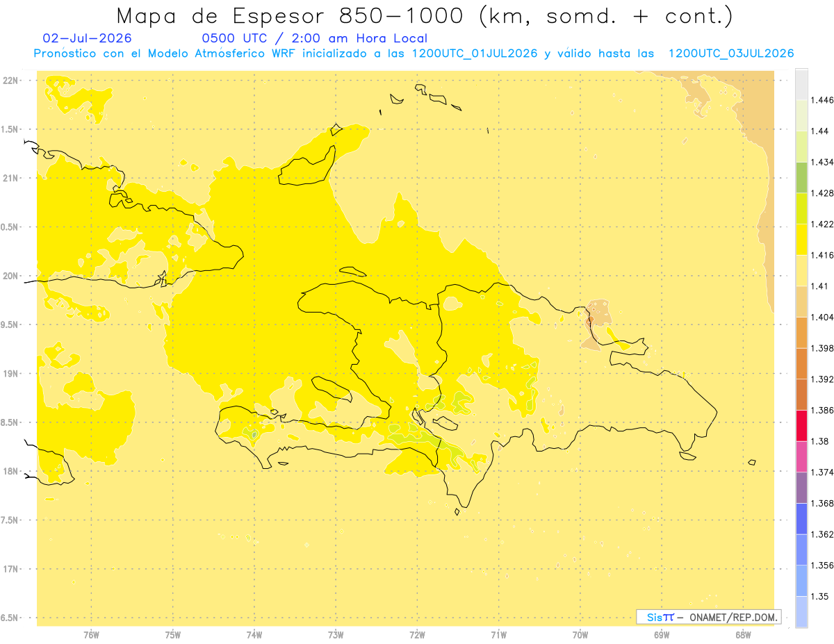834x644 pixels.
Task: Select the green 1.428–1.434 legend swatch
Action: pyautogui.click(x=801, y=177)
